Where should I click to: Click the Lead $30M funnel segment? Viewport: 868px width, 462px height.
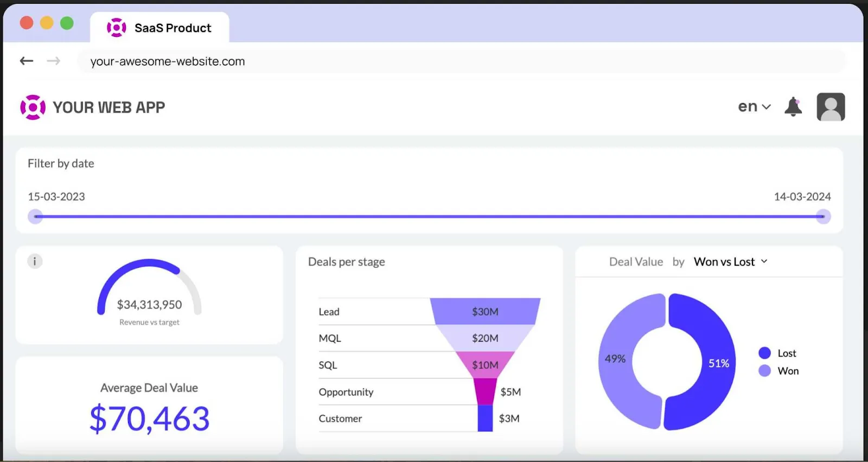(x=485, y=311)
